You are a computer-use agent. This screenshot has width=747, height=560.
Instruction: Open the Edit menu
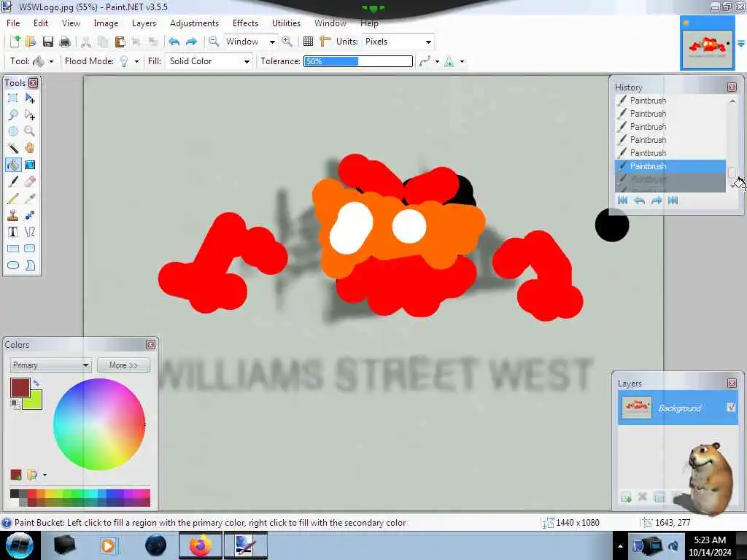pyautogui.click(x=41, y=23)
